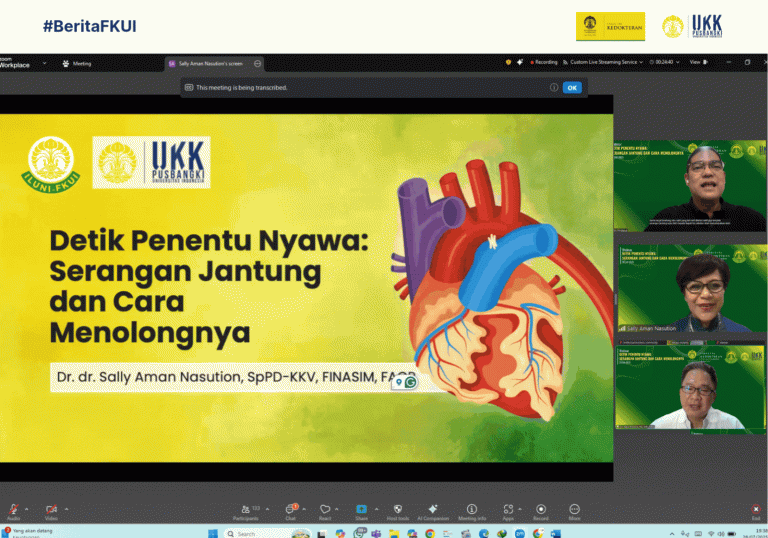
Task: Select Sally Aman Nasution's screen tab
Action: [210, 63]
